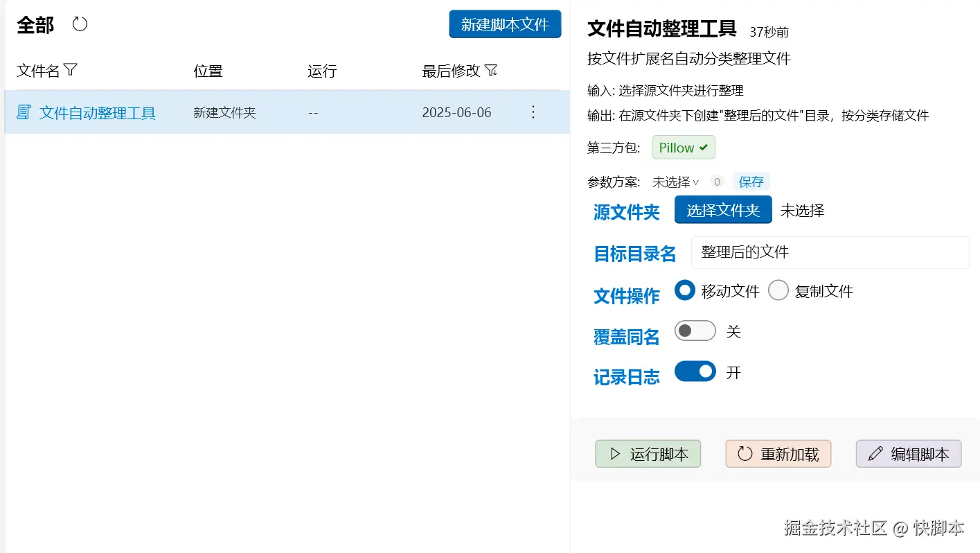Open the 最后修改 filter icon
The image size is (980, 553).
(491, 70)
